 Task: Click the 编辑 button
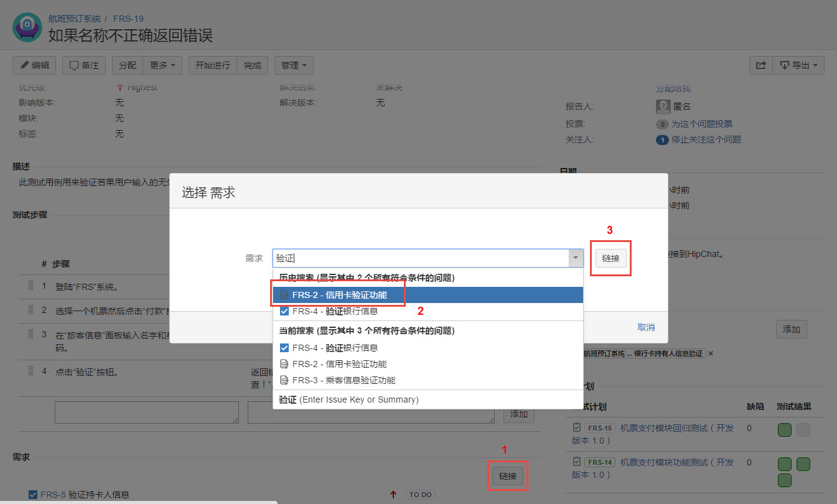click(34, 65)
